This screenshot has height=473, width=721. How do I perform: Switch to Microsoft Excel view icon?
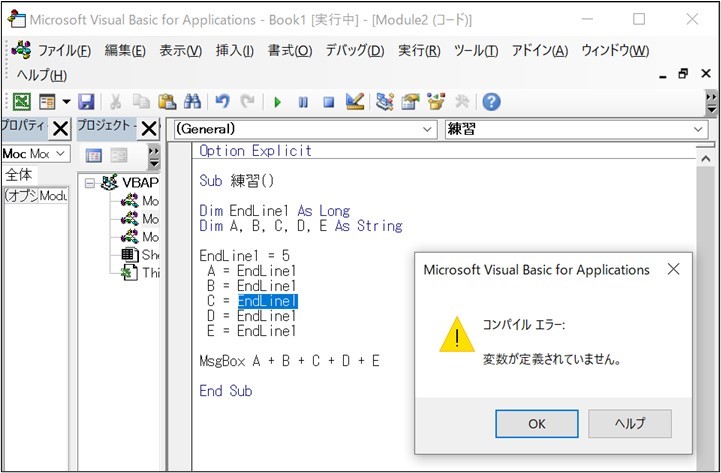pos(21,102)
